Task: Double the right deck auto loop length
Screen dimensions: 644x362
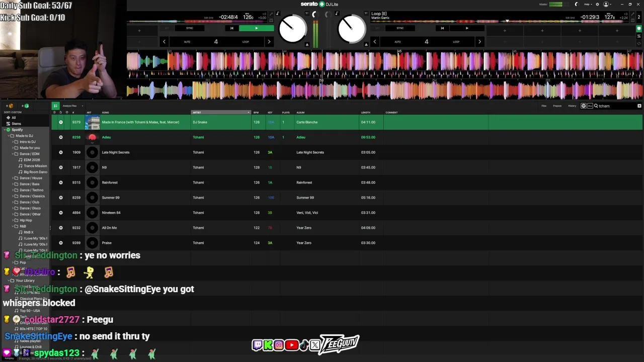Action: pyautogui.click(x=479, y=42)
